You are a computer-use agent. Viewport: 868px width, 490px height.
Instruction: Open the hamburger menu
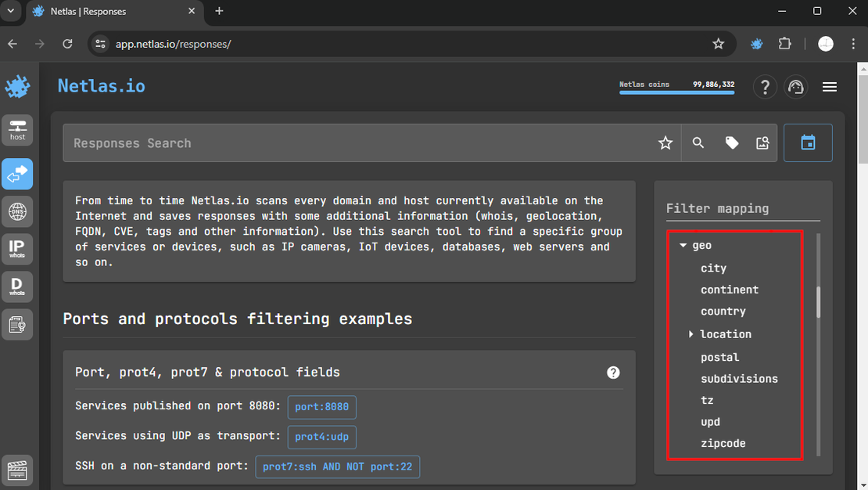830,87
